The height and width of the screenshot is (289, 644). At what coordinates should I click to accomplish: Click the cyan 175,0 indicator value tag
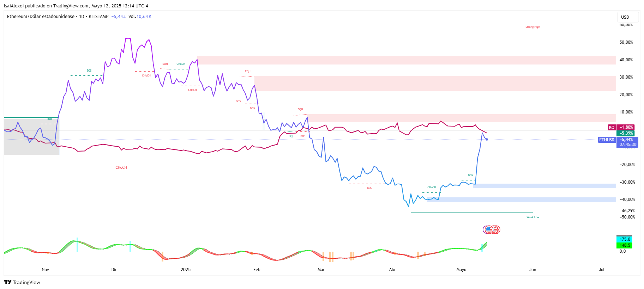625,239
